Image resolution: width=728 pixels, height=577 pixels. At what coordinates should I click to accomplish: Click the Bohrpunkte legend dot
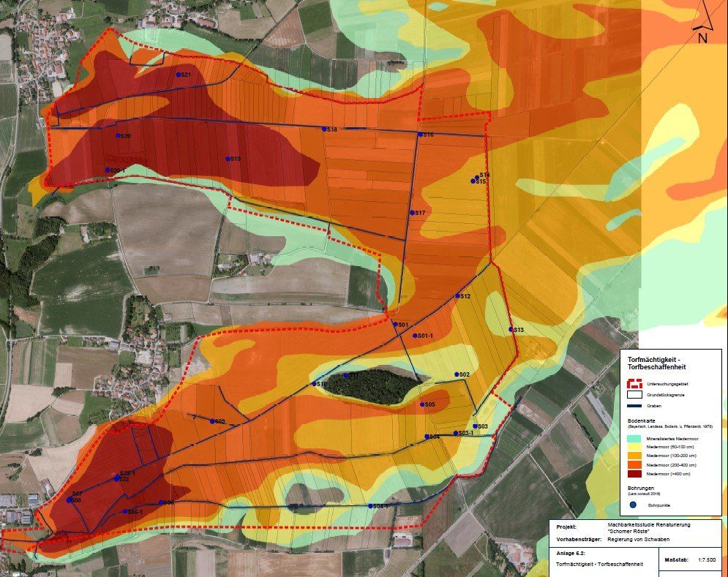click(x=634, y=505)
